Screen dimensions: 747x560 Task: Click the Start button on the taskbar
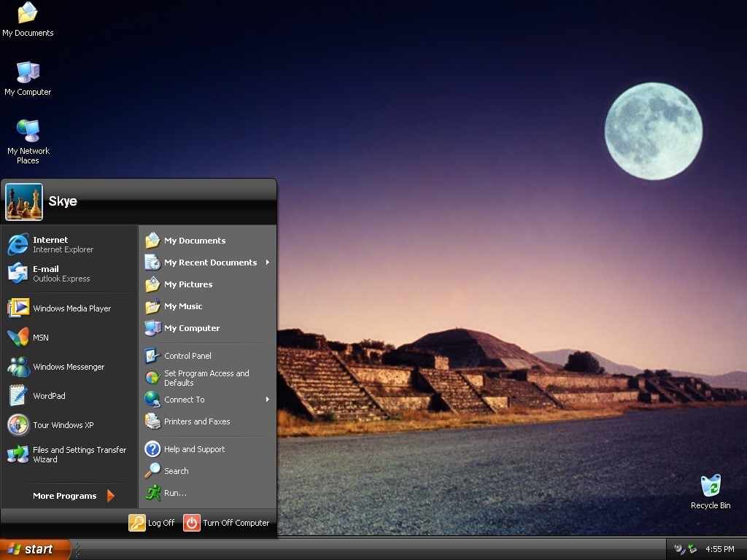coord(35,549)
